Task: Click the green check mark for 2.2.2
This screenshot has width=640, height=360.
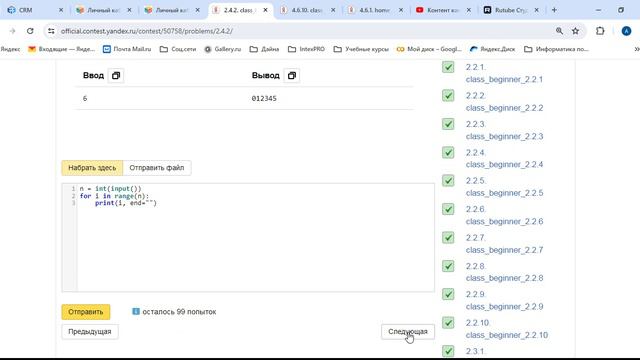Action: coord(448,96)
